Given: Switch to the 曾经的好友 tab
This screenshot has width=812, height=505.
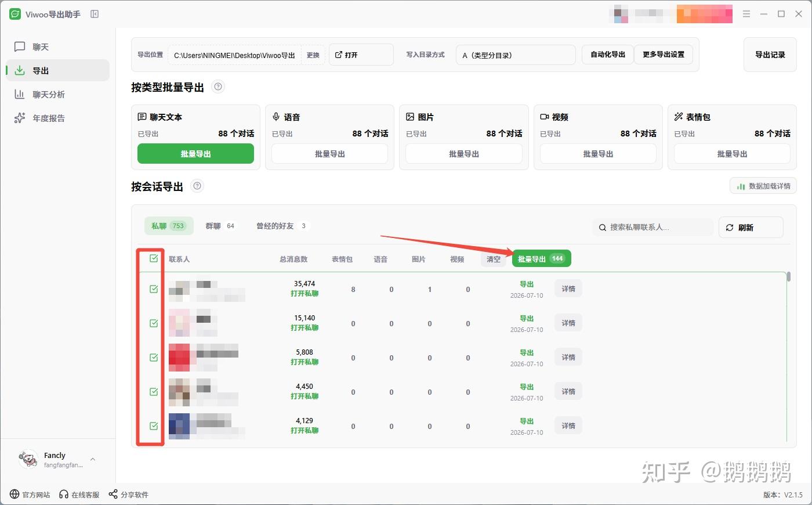Looking at the screenshot, I should pyautogui.click(x=282, y=226).
